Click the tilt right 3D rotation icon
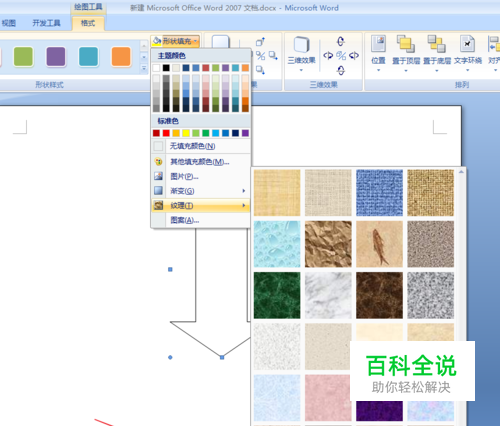500x426 pixels. [354, 55]
